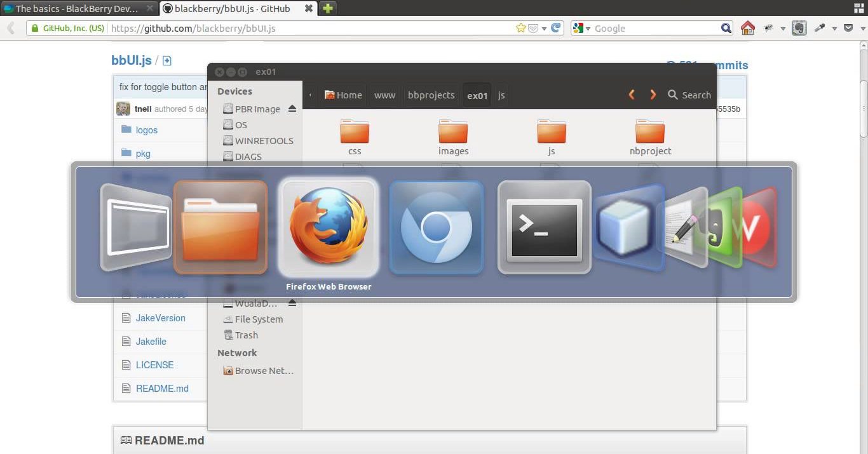Image resolution: width=868 pixels, height=454 pixels.
Task: Select the Files folder icon in switcher
Action: tap(220, 227)
